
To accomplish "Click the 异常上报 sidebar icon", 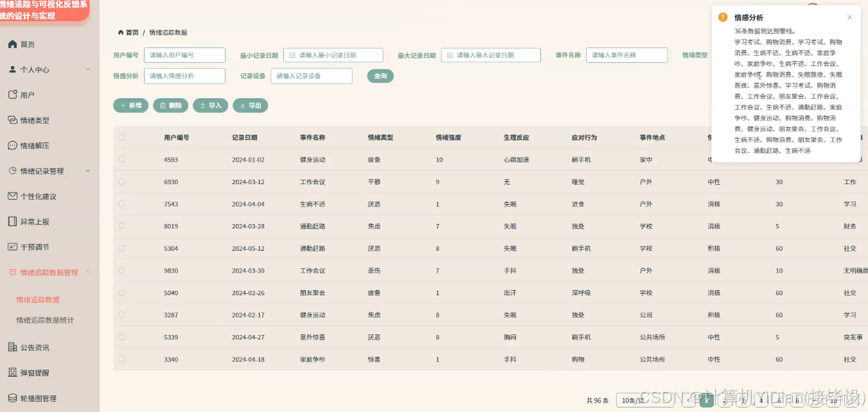I will coord(12,221).
